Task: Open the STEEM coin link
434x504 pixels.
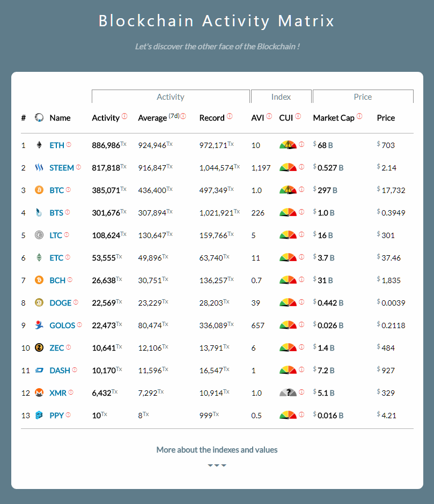Action: (62, 168)
